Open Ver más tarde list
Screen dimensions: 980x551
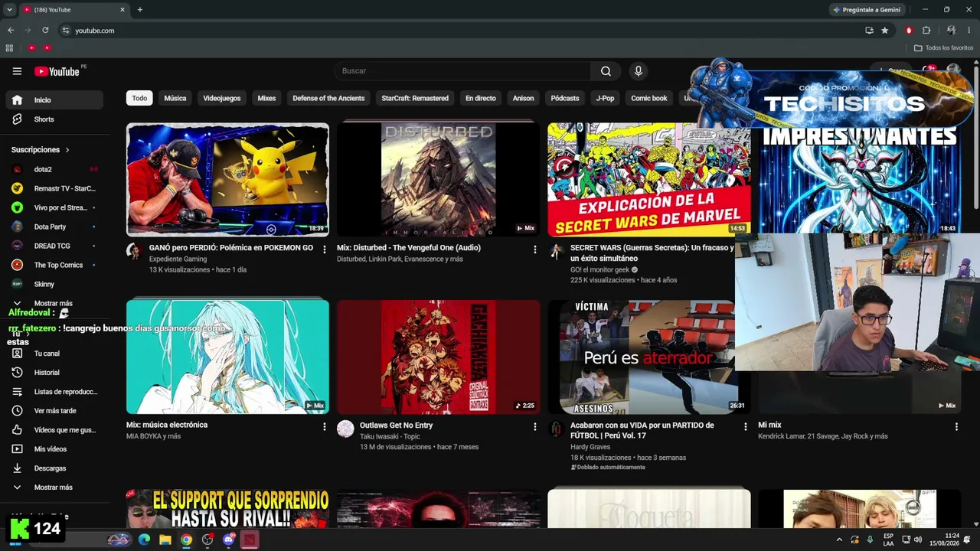(54, 411)
